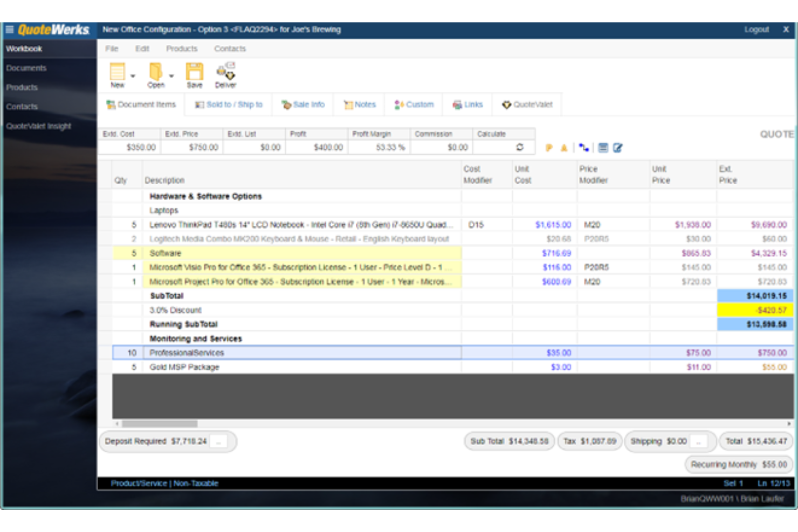Image resolution: width=798 pixels, height=532 pixels.
Task: Open the Edit menu
Action: click(142, 49)
